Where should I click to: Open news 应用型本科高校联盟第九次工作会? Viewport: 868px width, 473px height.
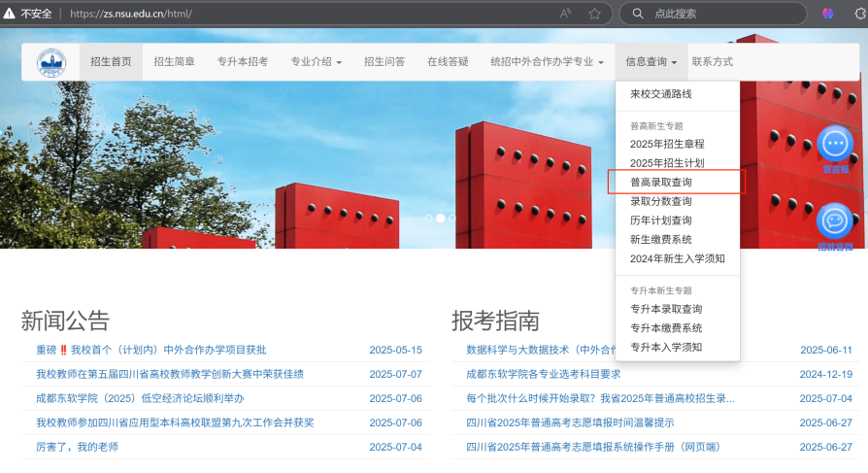click(175, 423)
